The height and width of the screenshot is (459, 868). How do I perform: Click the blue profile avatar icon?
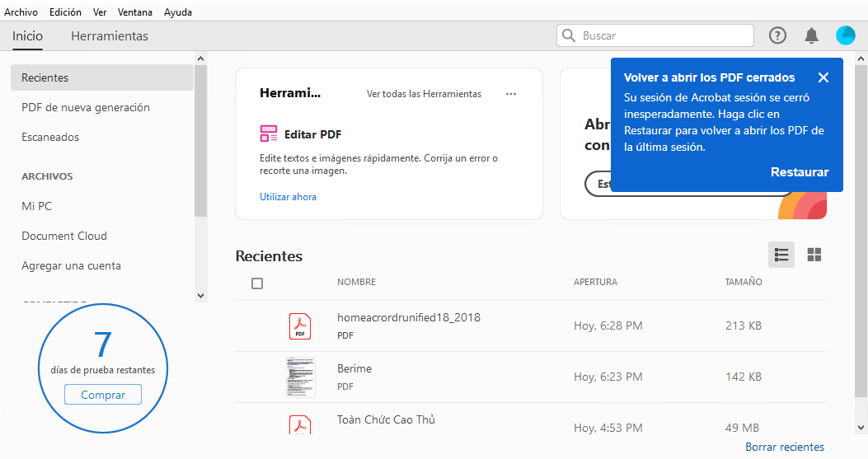(x=846, y=35)
